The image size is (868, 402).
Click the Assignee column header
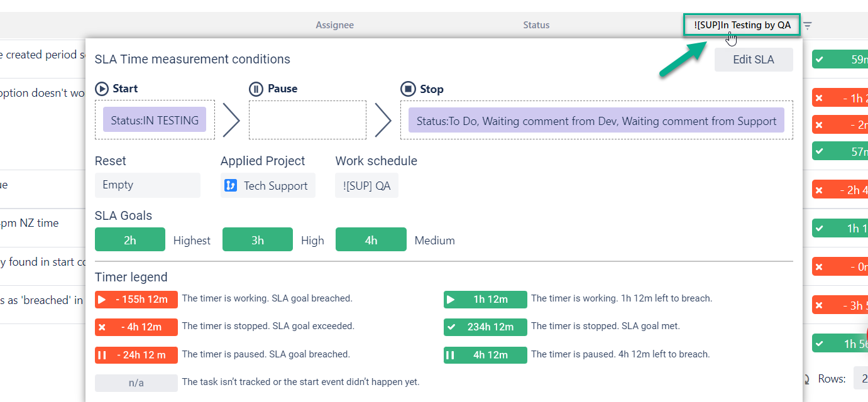pos(334,25)
